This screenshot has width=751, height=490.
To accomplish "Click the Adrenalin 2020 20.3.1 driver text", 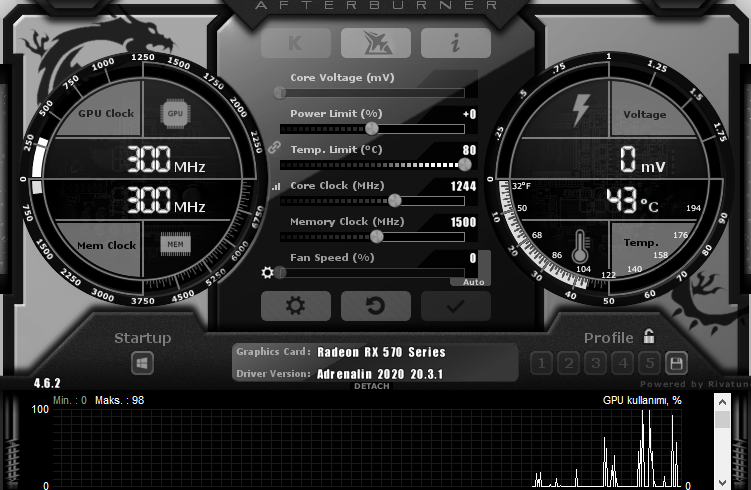I will click(380, 374).
